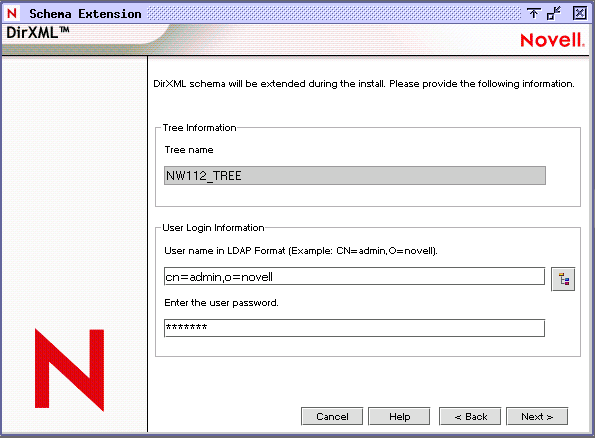
Task: Click the 'User Login Information' group title
Action: click(x=213, y=228)
